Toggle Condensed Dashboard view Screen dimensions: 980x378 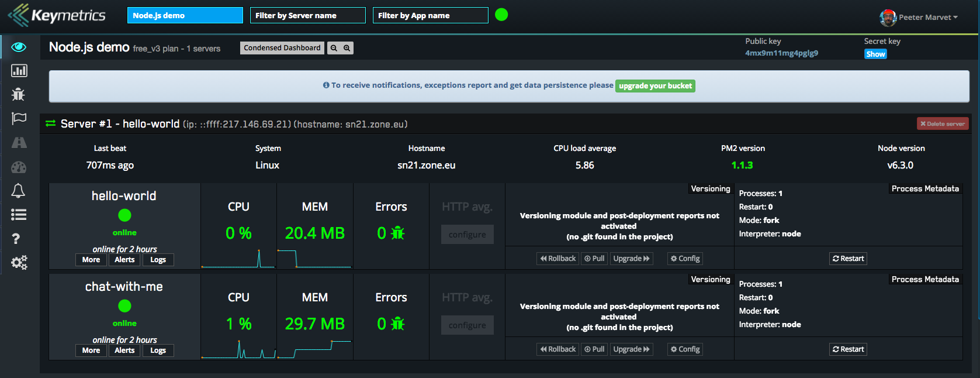click(282, 48)
